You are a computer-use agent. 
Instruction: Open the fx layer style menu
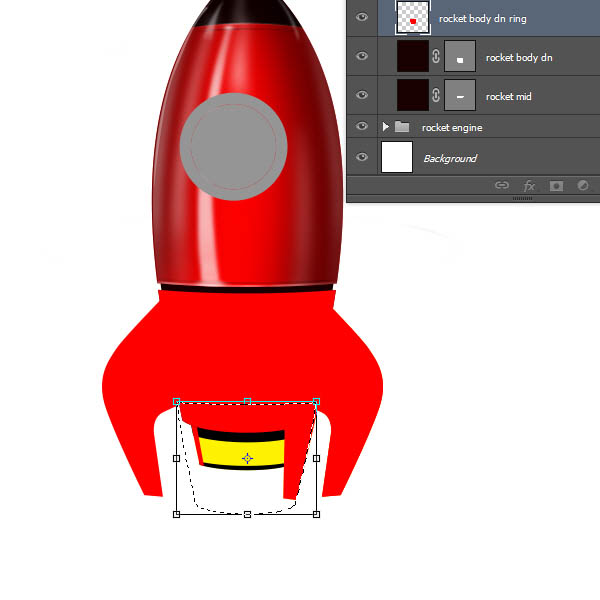pos(530,186)
